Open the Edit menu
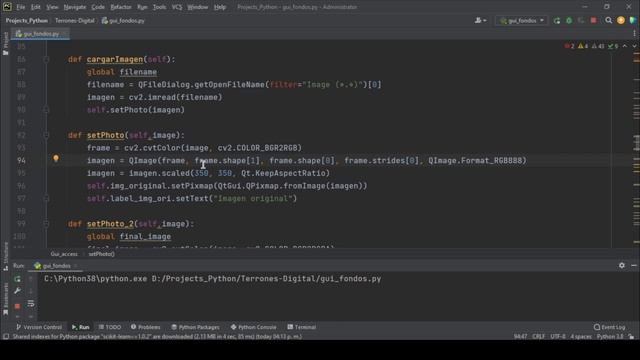Image resolution: width=640 pixels, height=360 pixels. click(x=36, y=7)
